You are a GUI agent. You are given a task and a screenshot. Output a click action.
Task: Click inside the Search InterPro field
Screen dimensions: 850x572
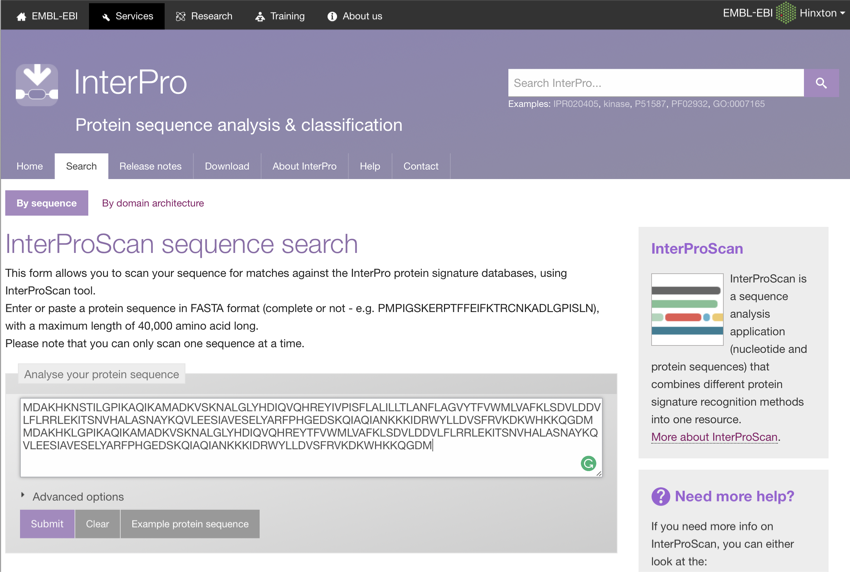click(655, 83)
